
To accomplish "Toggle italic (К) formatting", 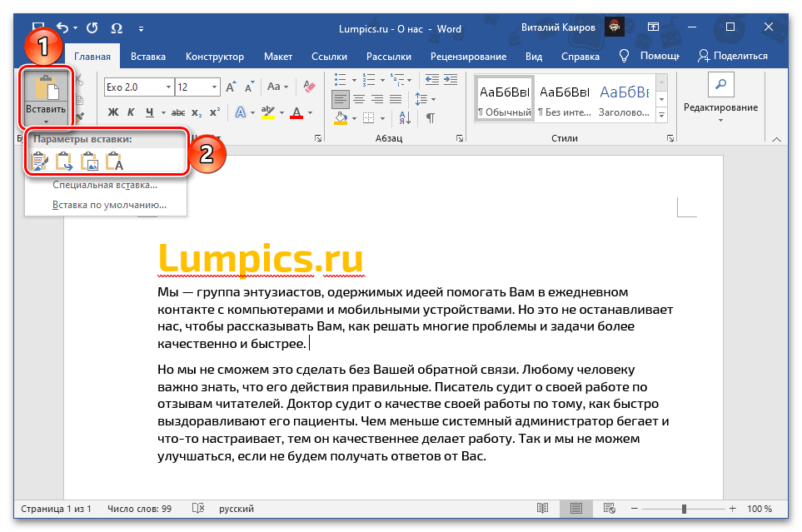I will (x=131, y=112).
